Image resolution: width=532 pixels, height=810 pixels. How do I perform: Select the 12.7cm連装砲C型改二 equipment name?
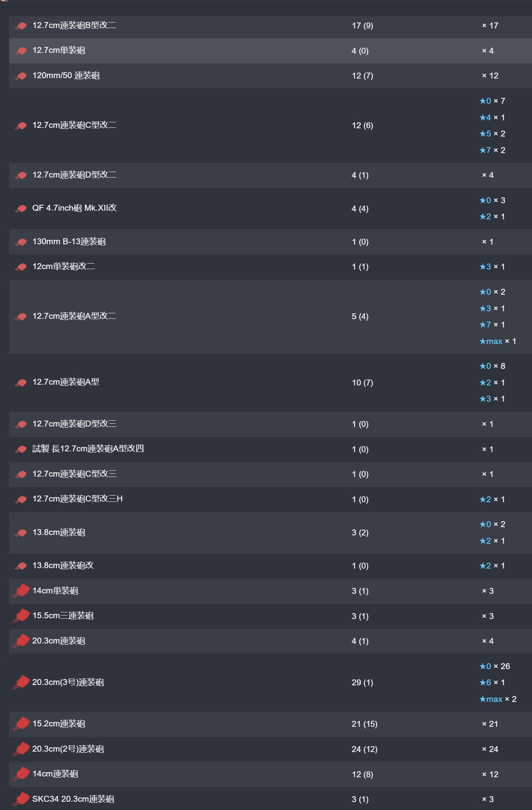74,125
